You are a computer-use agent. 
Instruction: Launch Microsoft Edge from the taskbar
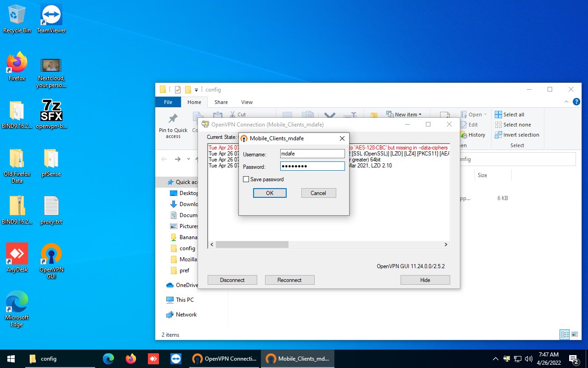coord(108,358)
